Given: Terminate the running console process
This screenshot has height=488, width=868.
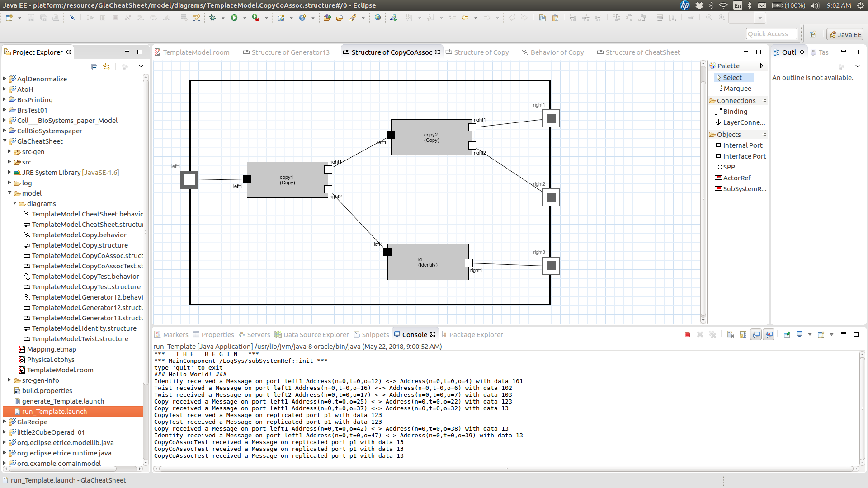Looking at the screenshot, I should click(x=687, y=335).
